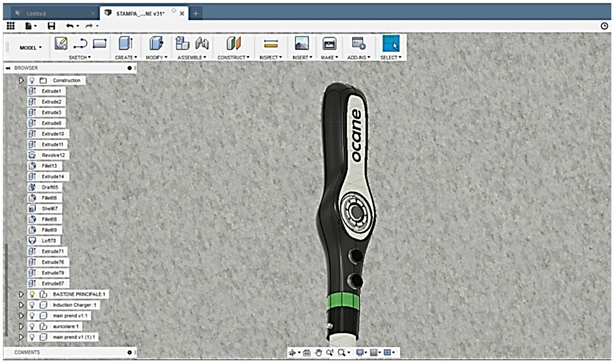Image resolution: width=616 pixels, height=364 pixels.
Task: Open the undo history dropdown arrow
Action: [x=78, y=26]
